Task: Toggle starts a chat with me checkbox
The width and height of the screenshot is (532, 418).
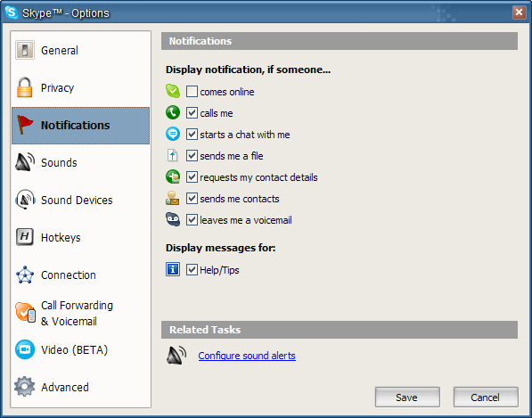Action: tap(192, 134)
